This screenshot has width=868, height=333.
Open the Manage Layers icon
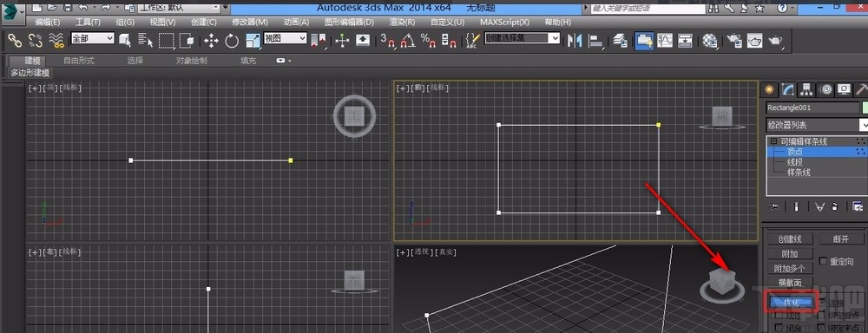621,41
